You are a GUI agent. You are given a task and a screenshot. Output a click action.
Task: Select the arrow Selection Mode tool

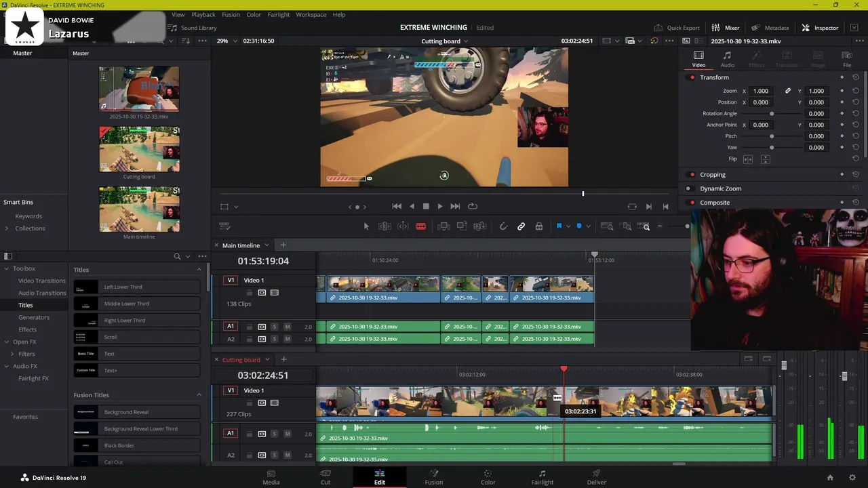tap(366, 226)
